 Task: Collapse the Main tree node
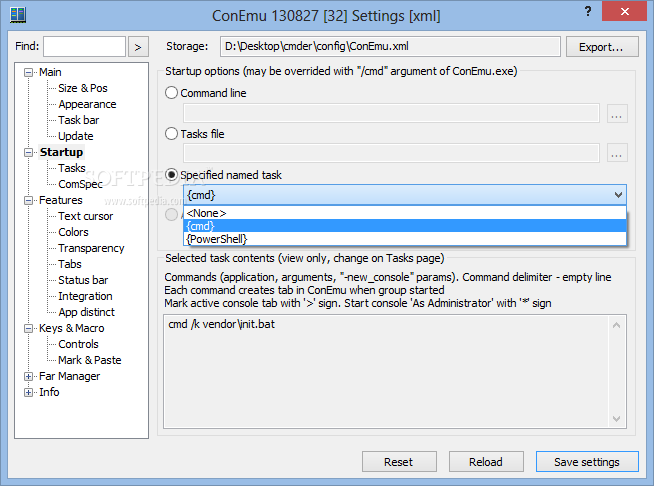pos(28,73)
